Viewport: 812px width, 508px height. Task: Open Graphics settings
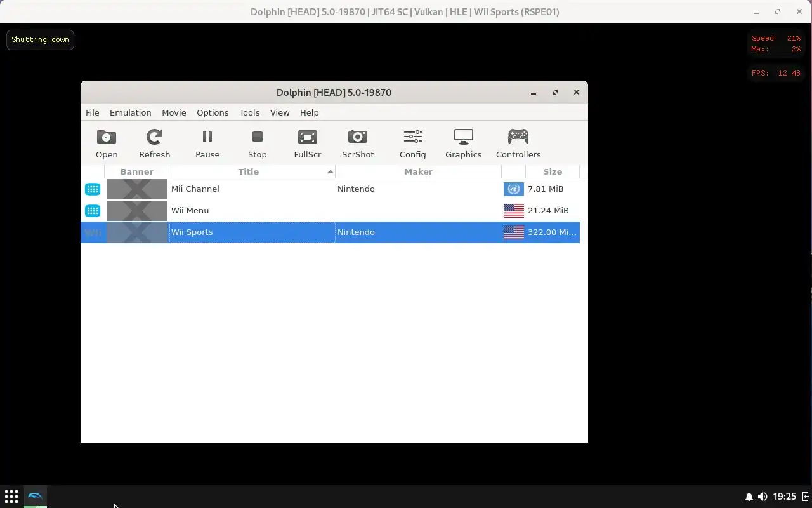(x=463, y=144)
